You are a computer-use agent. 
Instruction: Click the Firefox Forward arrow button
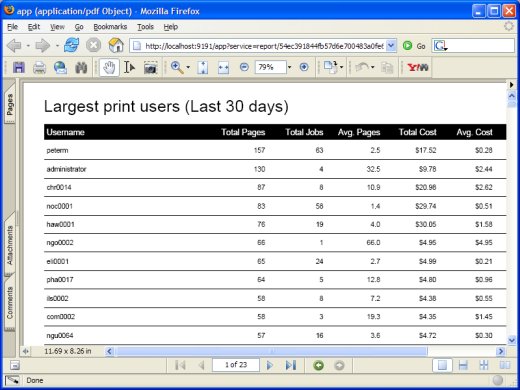43,45
